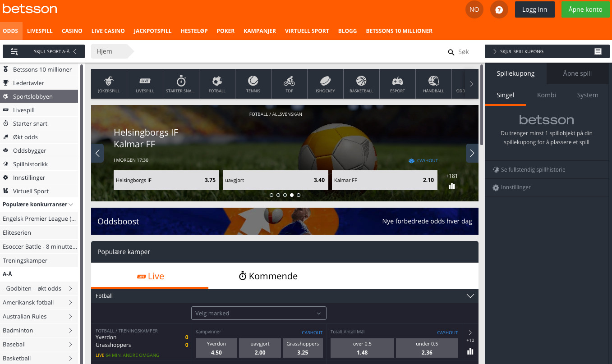The image size is (612, 364).
Task: Show more markets for Yverdon match
Action: click(470, 336)
